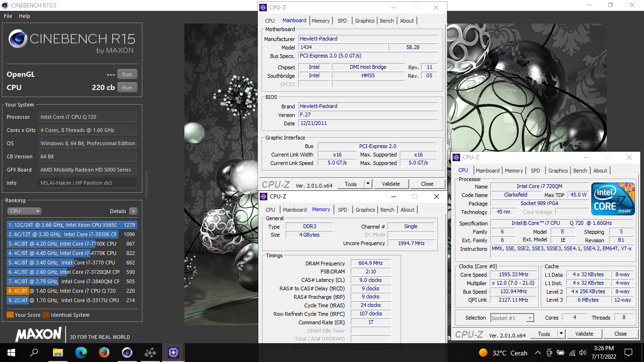This screenshot has width=644, height=362.
Task: Click the brown Identical System legend swatch
Action: [x=46, y=315]
